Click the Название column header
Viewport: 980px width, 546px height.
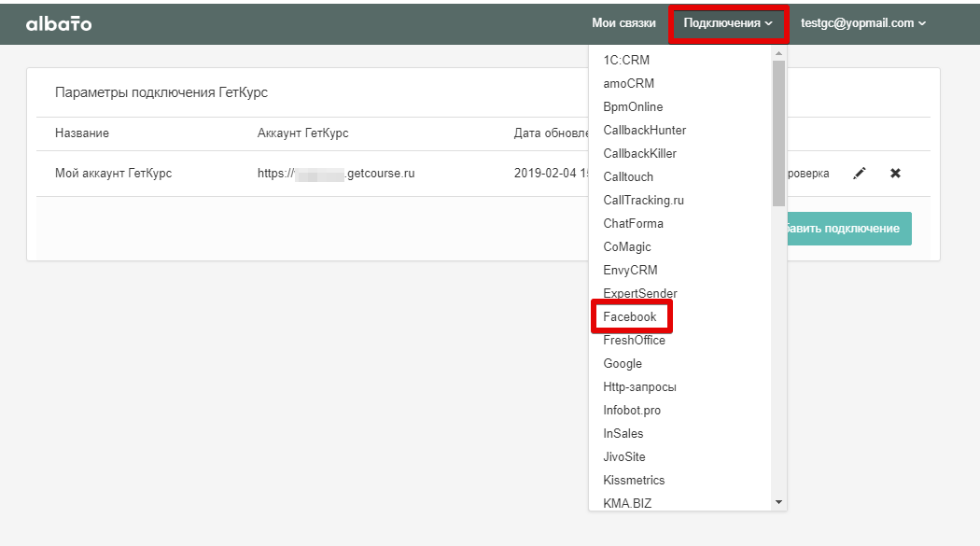coord(82,133)
